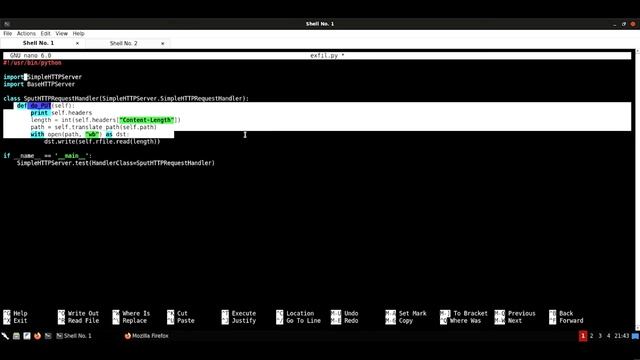Click the #!/usr/bin/python shebang line

coord(32,63)
